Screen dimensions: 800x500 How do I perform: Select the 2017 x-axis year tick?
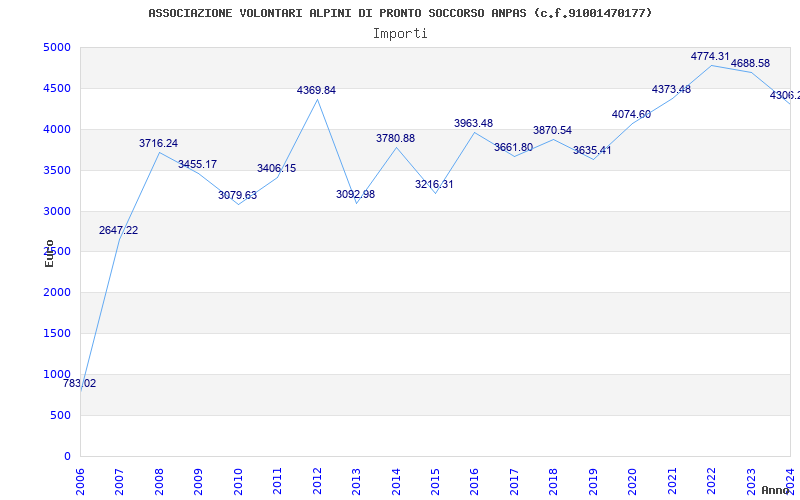(514, 478)
